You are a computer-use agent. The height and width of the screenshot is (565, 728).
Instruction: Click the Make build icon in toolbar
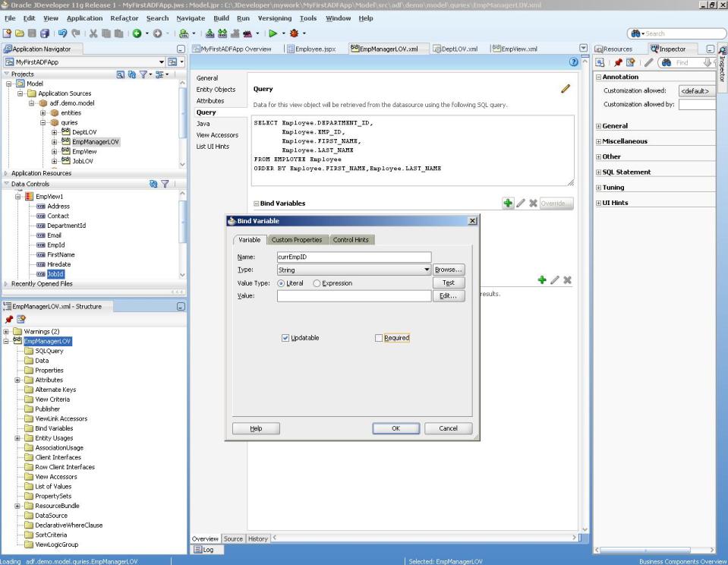click(x=210, y=33)
